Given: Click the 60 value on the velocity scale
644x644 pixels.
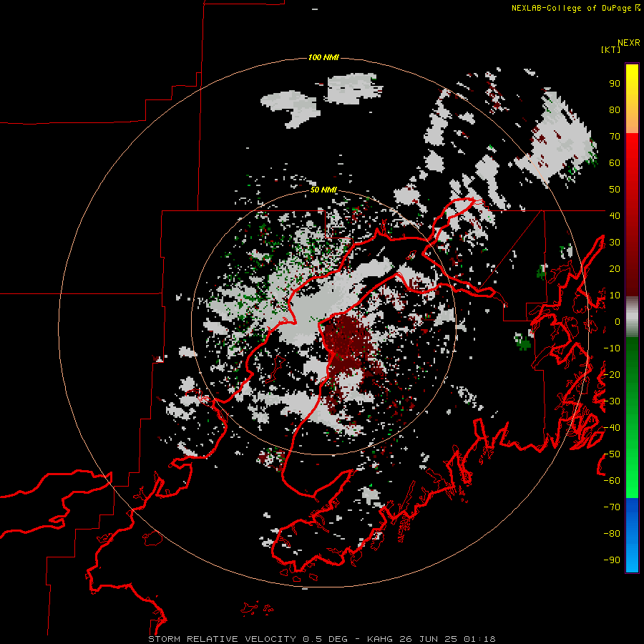Looking at the screenshot, I should (x=615, y=162).
